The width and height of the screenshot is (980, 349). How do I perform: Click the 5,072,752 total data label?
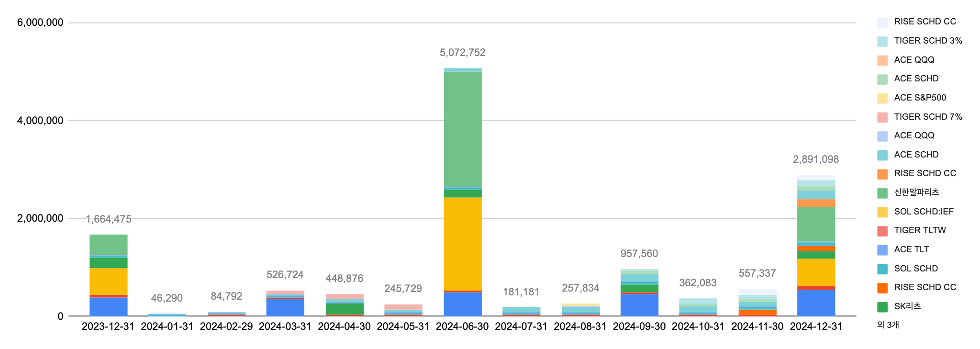(x=462, y=53)
